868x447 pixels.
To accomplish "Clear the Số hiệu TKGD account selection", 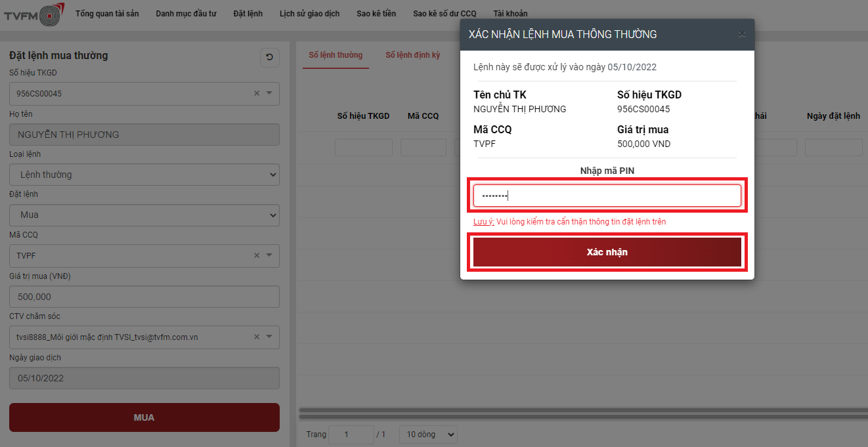I will (x=257, y=94).
